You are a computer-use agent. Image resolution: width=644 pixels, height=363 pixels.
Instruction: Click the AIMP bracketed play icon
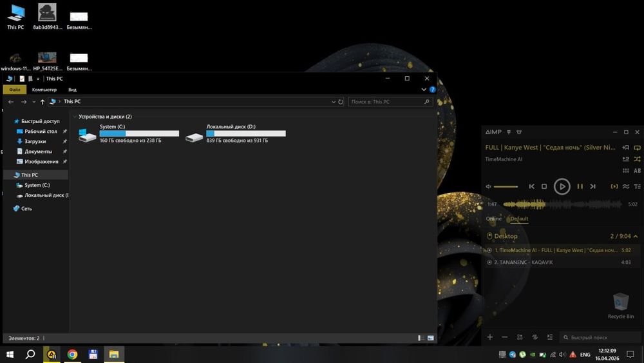[x=614, y=186]
